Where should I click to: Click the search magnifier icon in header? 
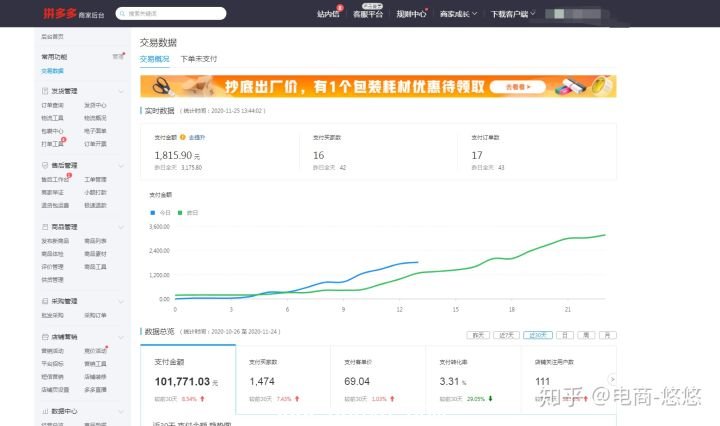[122, 14]
